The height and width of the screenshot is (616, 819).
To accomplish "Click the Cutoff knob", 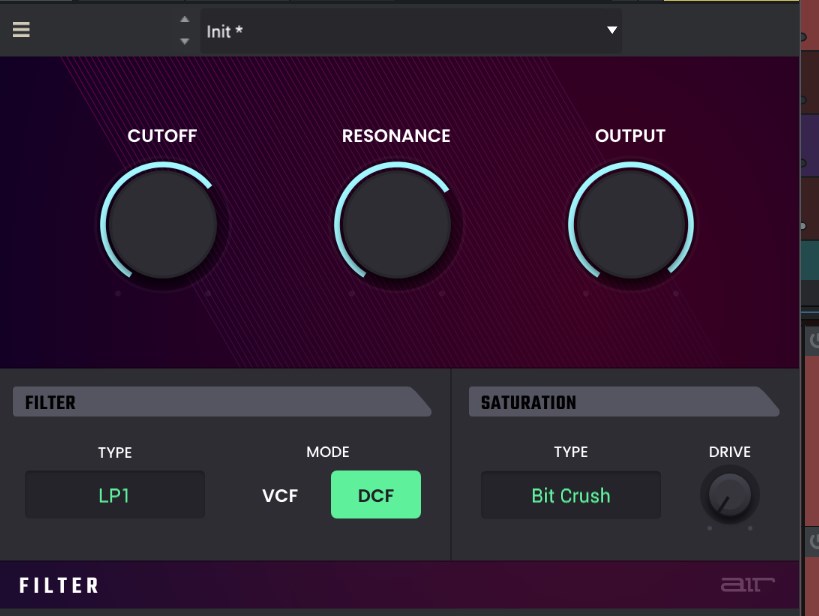I will pyautogui.click(x=160, y=222).
